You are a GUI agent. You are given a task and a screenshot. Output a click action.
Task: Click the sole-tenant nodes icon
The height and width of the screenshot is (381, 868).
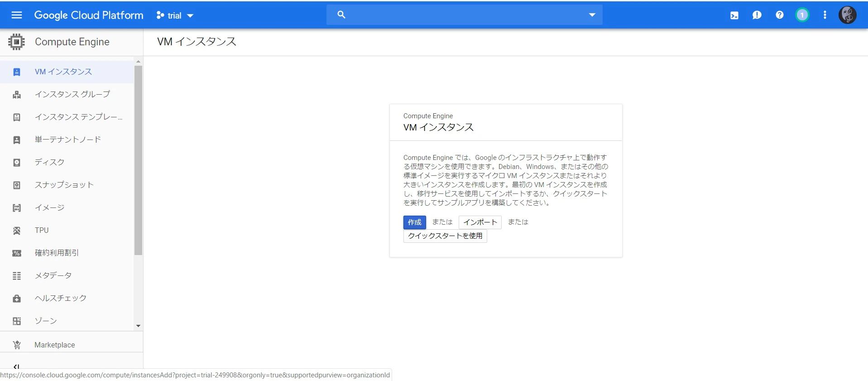(x=17, y=140)
